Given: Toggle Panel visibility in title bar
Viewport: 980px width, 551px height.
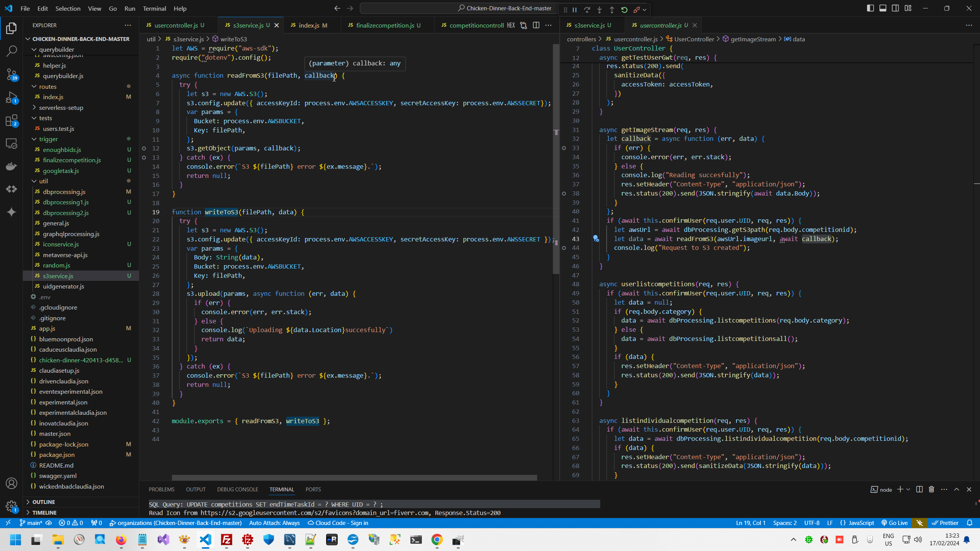Looking at the screenshot, I should pyautogui.click(x=883, y=8).
